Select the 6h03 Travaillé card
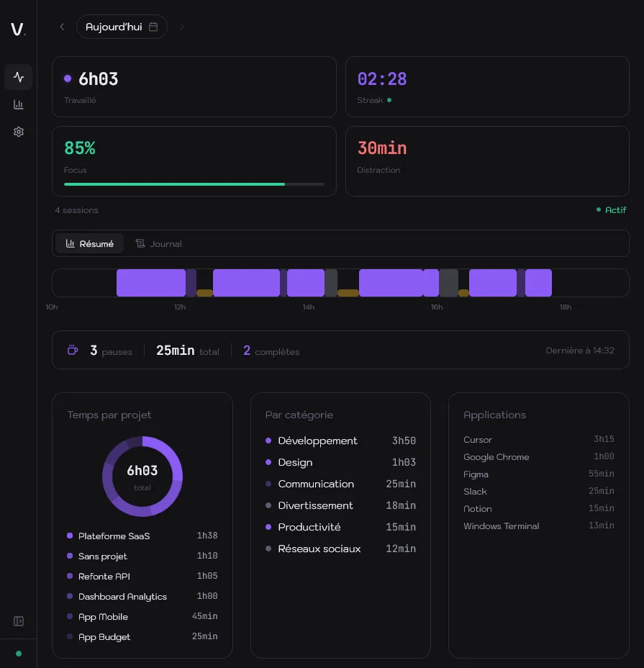Screen dimensions: 644x668 (x=194, y=87)
